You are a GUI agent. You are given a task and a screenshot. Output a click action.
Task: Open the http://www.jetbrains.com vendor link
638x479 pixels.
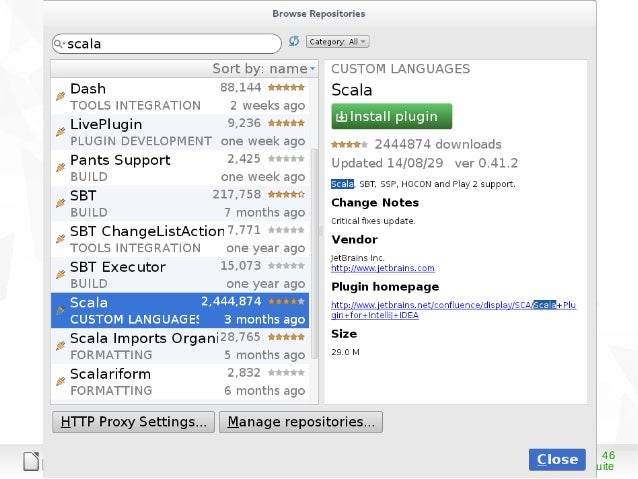[x=382, y=268]
